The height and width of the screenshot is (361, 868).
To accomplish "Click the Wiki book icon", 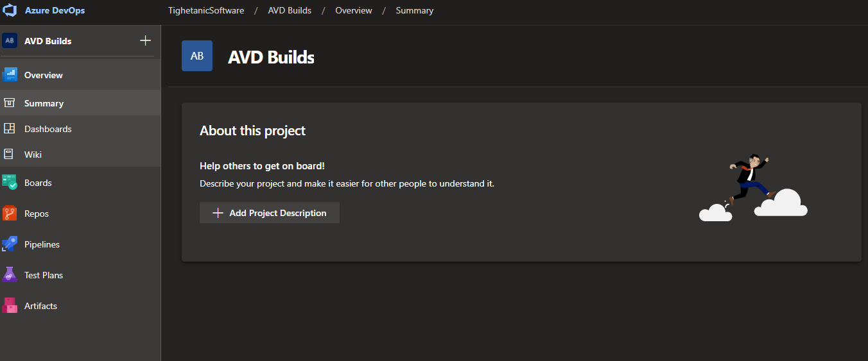I will (10, 155).
